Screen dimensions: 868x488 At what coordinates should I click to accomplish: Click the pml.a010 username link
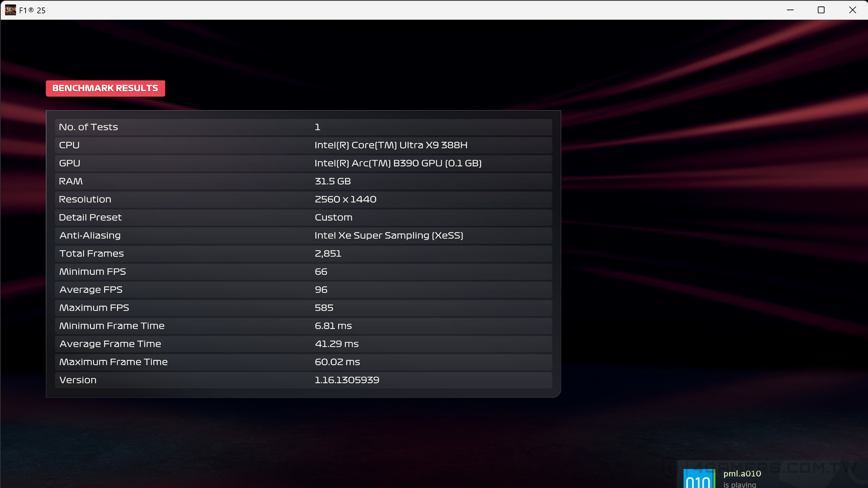pyautogui.click(x=741, y=474)
